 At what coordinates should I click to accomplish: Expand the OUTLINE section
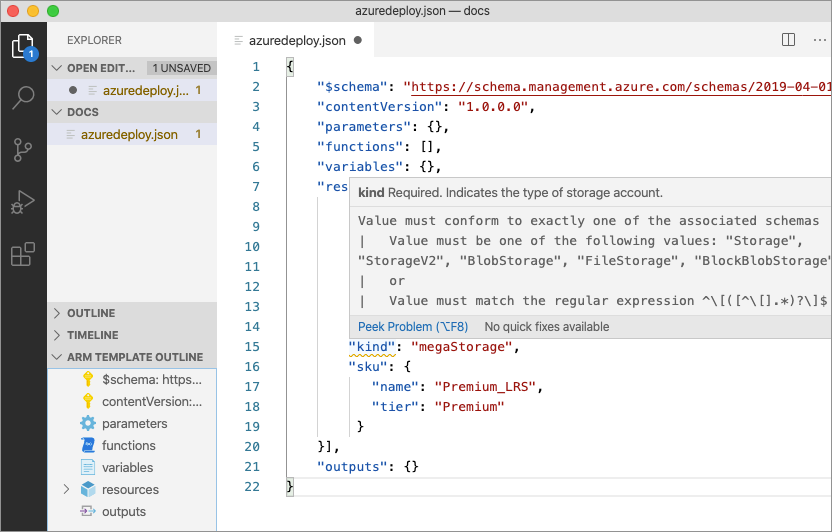pos(91,313)
